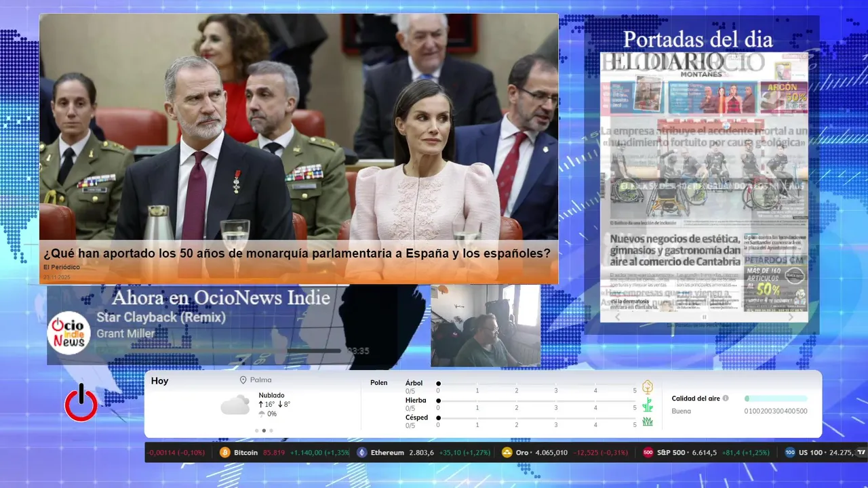Click the Oro gold icon in ticker
This screenshot has width=868, height=488.
(x=507, y=453)
